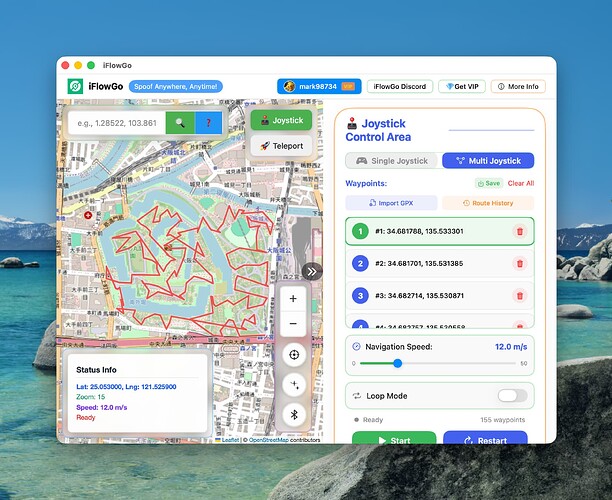Zoom in the map with plus button
Screen dimensions: 612x500
(293, 299)
